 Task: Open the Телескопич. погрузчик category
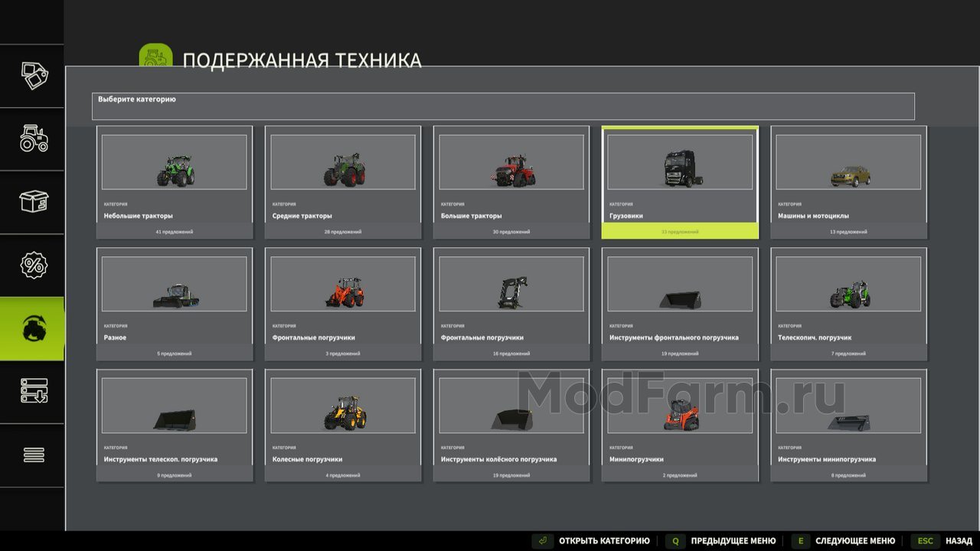tap(848, 304)
